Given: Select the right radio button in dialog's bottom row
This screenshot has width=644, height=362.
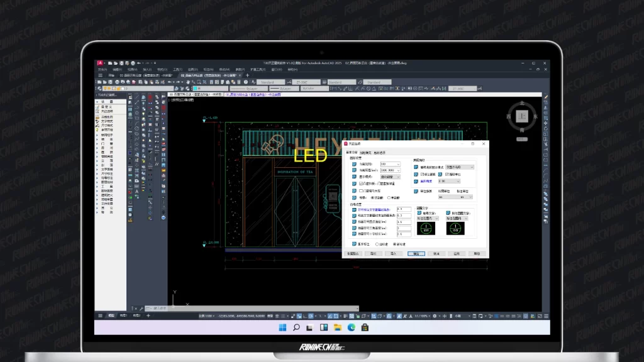Looking at the screenshot, I should pos(395,244).
